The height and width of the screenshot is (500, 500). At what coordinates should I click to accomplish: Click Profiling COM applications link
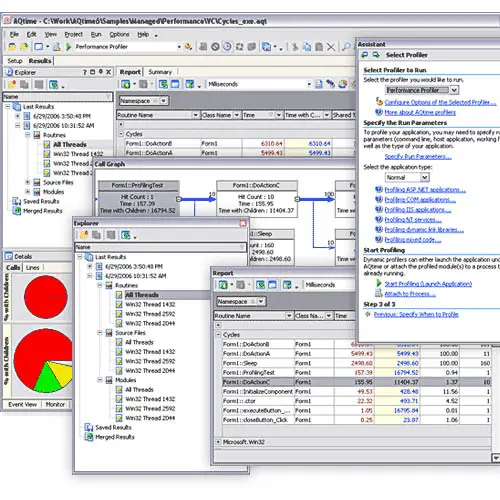[420, 200]
